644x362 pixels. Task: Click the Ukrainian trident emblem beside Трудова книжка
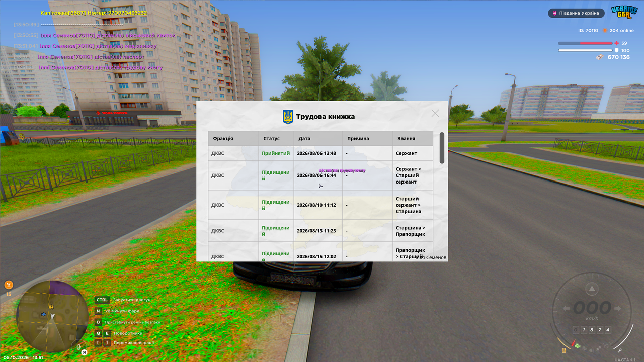click(288, 117)
